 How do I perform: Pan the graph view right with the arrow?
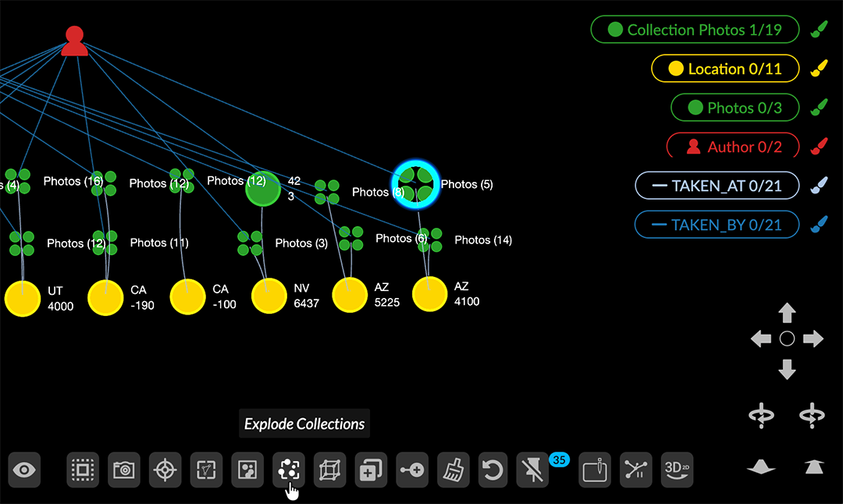pos(813,339)
